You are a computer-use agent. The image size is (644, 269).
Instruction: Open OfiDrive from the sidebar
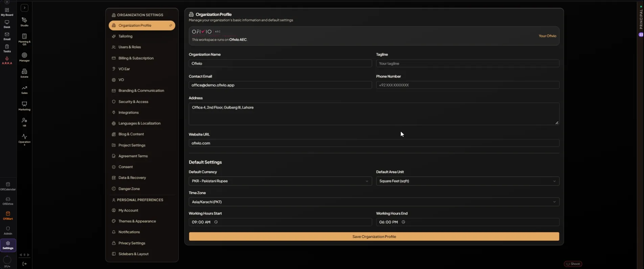(x=8, y=201)
